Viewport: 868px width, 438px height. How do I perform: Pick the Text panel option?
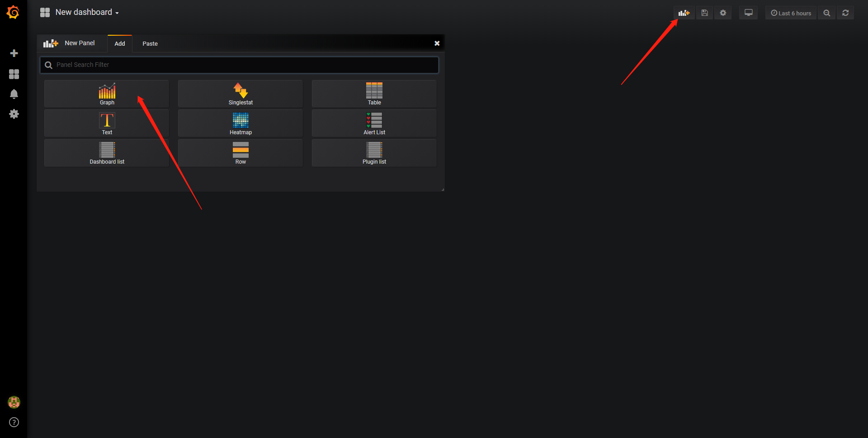107,123
